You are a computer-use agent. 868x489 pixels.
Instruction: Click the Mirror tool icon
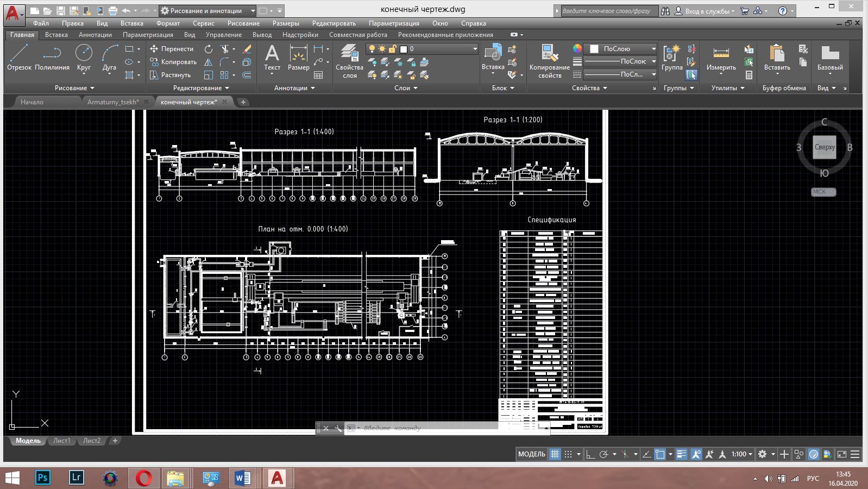coord(209,62)
